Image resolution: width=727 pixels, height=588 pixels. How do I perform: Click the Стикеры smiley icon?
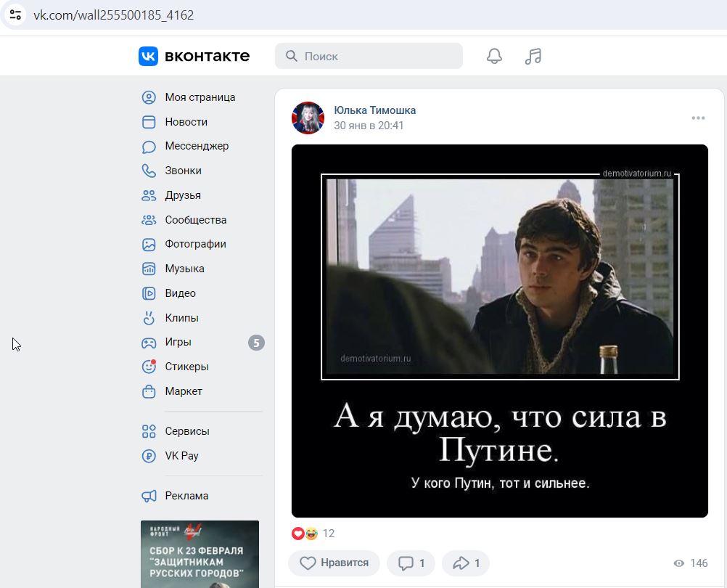point(149,367)
